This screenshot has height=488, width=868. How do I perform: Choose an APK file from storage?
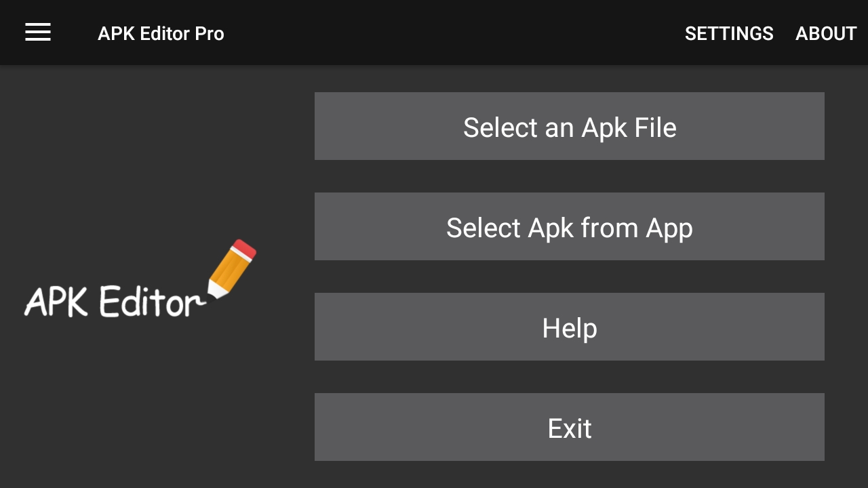570,126
